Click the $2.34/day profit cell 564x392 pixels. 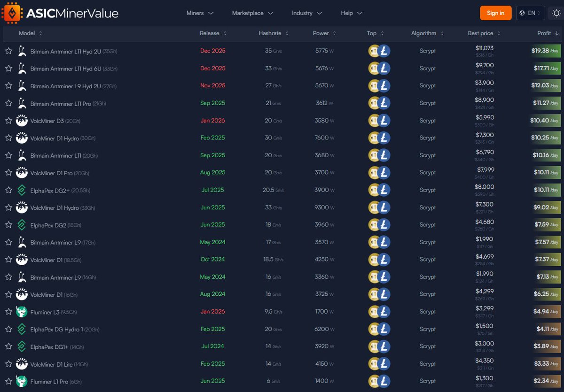pyautogui.click(x=545, y=381)
